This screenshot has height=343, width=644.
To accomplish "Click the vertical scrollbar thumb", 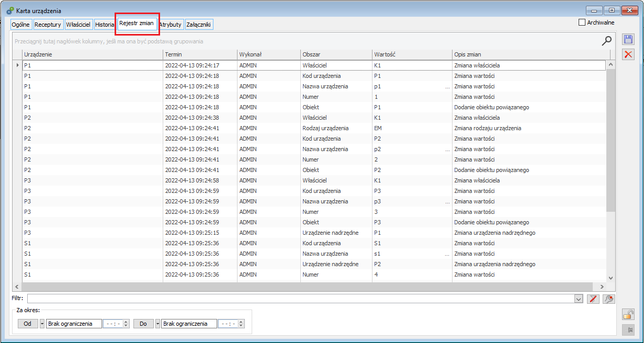I will [x=611, y=140].
